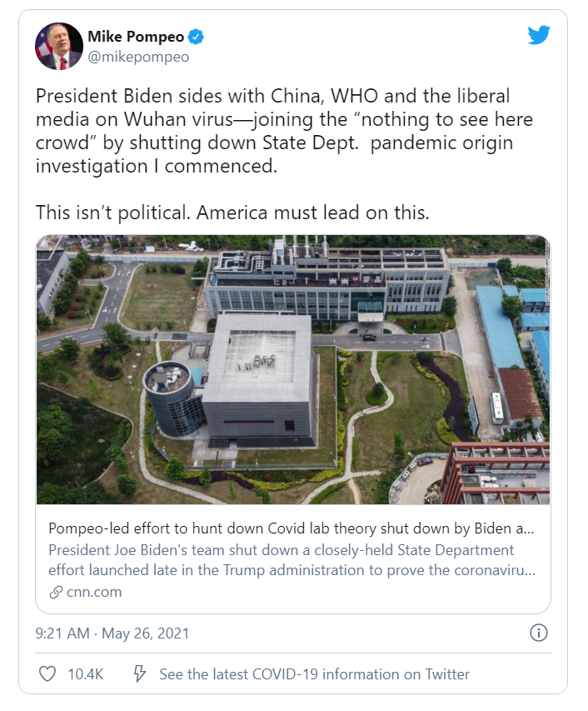Screen dimensions: 588x711
Task: Visit the @mikepompeo handle link
Action: click(x=138, y=58)
